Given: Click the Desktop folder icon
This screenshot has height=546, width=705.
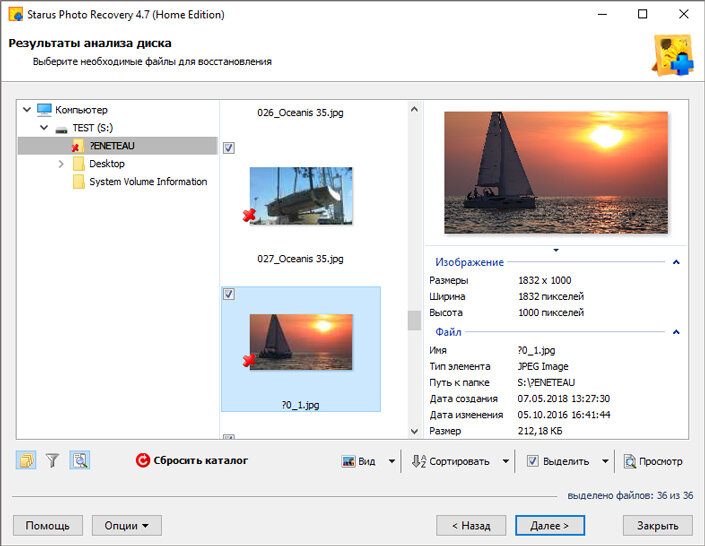Looking at the screenshot, I should (79, 164).
